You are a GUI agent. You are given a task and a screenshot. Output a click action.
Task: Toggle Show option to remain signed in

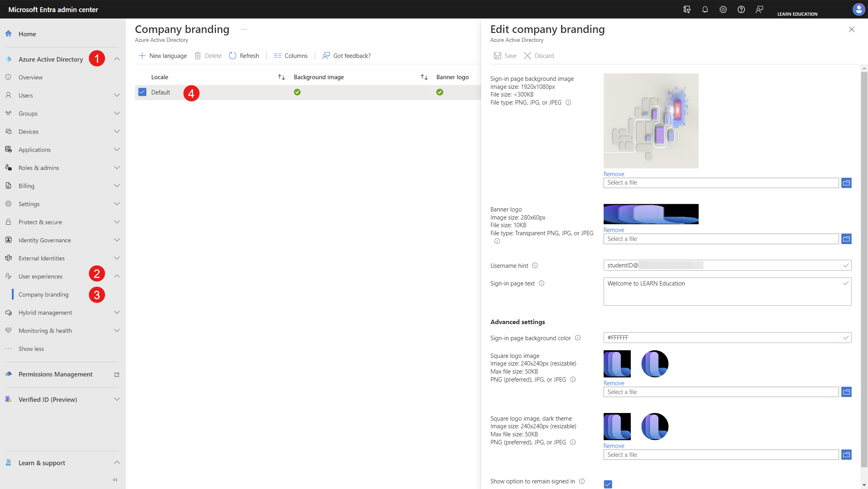pos(608,484)
